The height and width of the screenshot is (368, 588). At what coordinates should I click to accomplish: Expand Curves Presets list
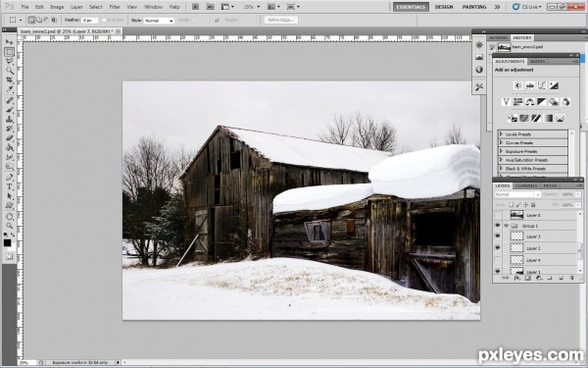[x=501, y=142]
